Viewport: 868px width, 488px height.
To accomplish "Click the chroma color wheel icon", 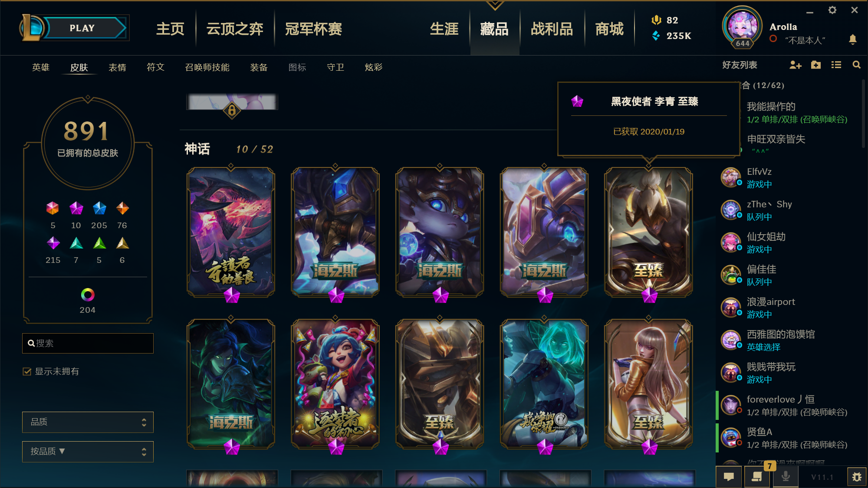I will [88, 295].
